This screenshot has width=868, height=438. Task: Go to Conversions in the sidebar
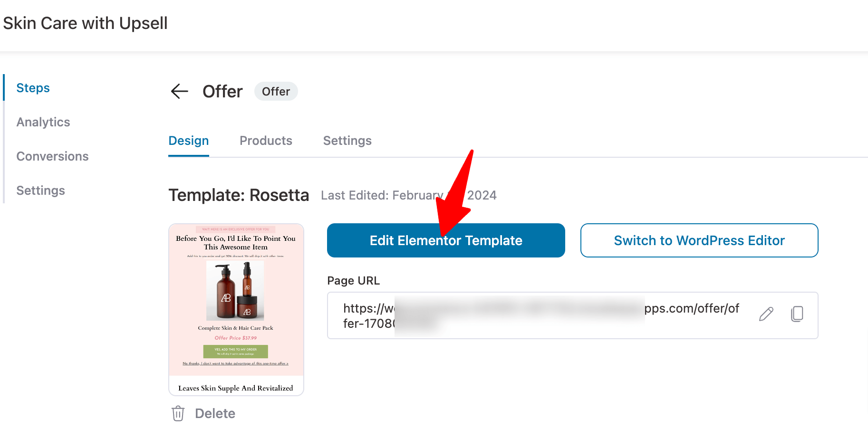(52, 156)
